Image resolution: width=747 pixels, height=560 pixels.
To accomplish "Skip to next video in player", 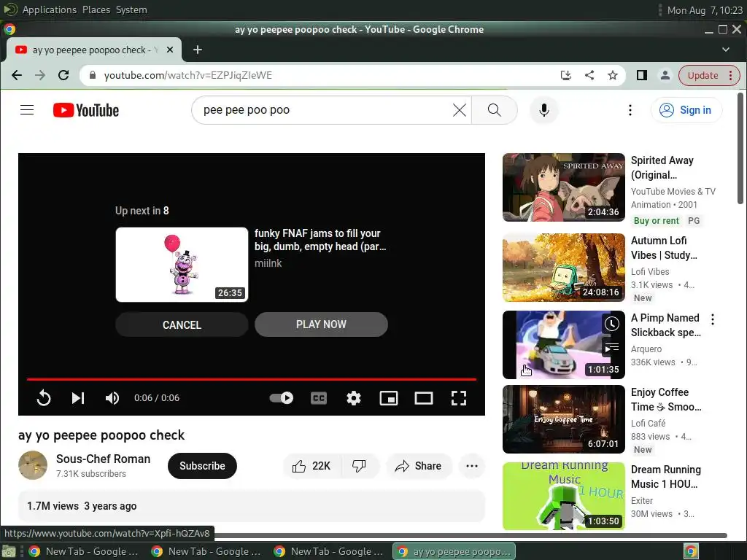I will [78, 398].
